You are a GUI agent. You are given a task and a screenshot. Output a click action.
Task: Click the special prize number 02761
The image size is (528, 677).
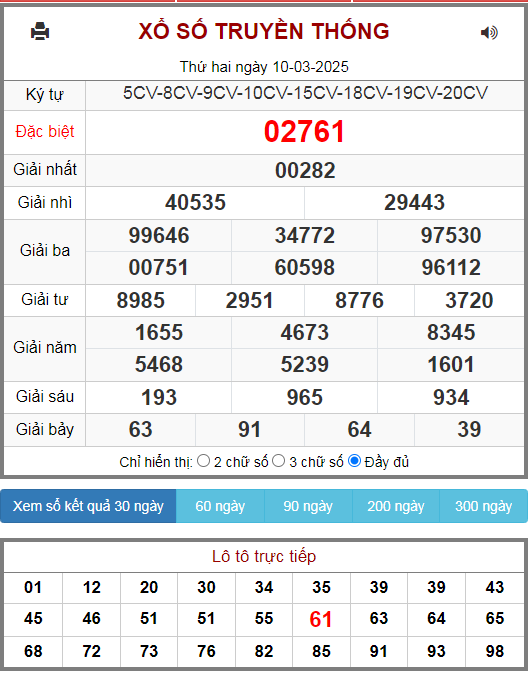point(304,132)
